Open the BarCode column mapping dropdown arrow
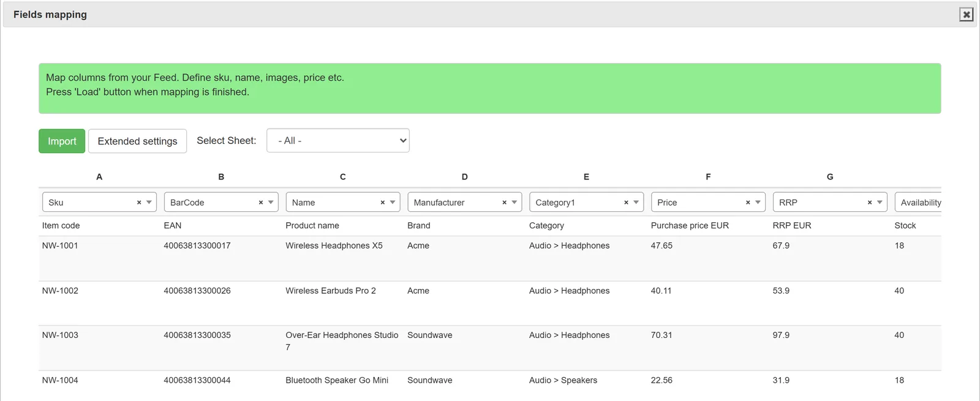The height and width of the screenshot is (401, 980). 271,203
